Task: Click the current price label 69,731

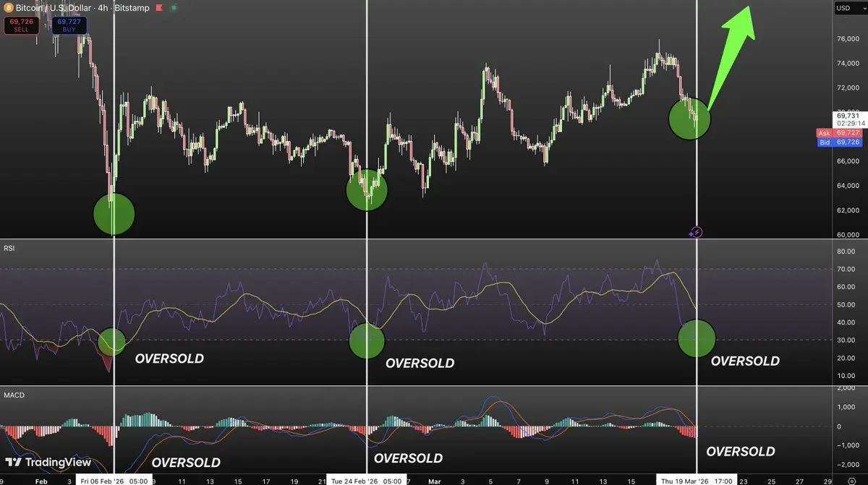Action: point(848,116)
